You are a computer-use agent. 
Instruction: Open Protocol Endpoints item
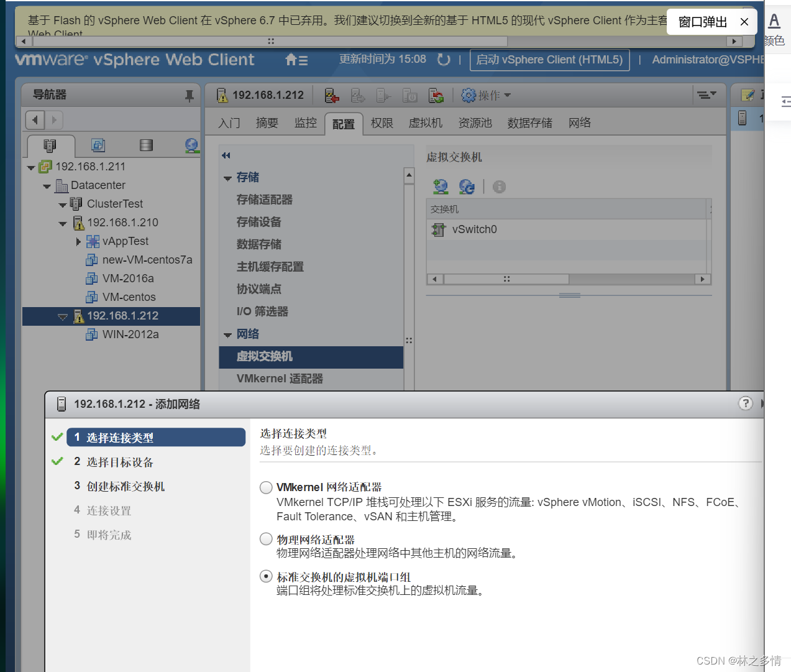[x=259, y=289]
